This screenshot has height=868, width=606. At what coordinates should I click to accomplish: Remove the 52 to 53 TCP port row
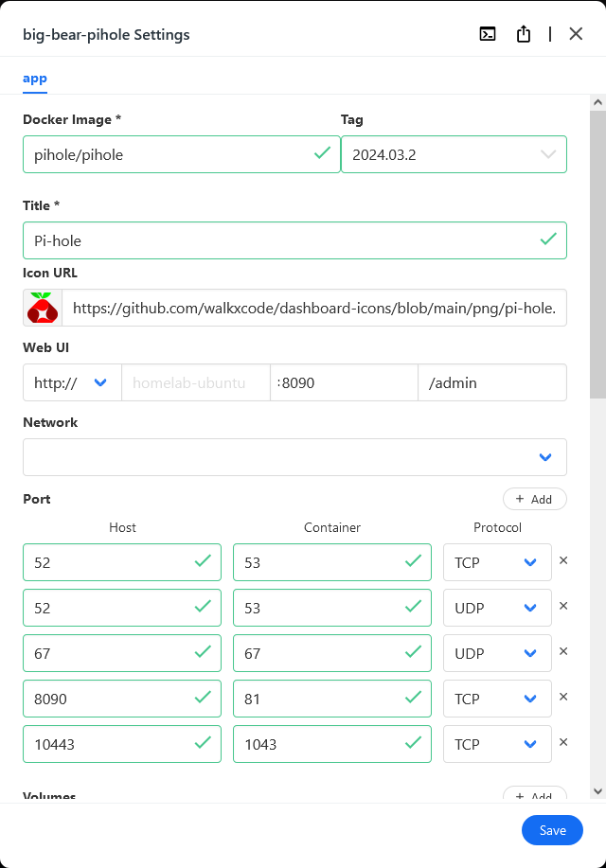563,560
